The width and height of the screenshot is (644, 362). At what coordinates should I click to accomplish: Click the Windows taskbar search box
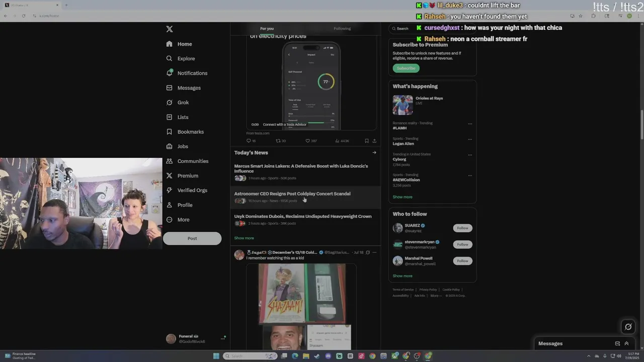[x=250, y=356]
